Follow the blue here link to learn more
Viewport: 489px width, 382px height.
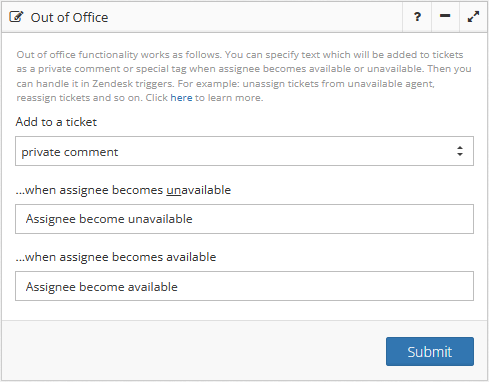pyautogui.click(x=181, y=98)
